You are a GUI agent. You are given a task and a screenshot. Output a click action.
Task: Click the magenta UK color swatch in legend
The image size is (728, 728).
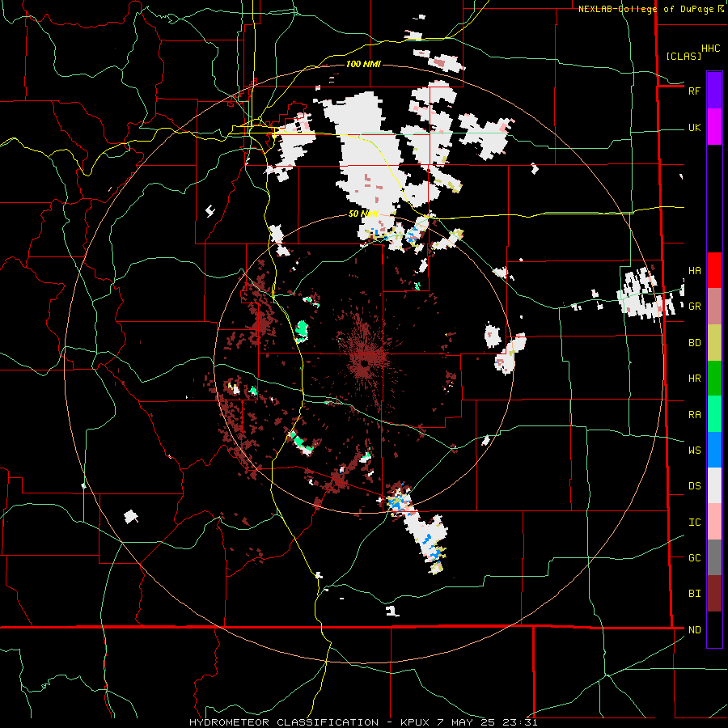pyautogui.click(x=714, y=127)
